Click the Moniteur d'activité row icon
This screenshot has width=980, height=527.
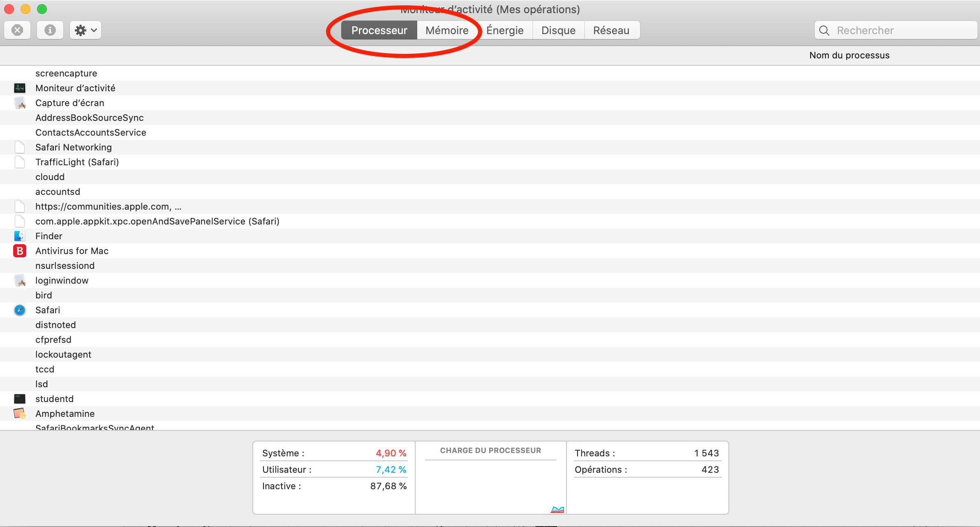point(20,88)
